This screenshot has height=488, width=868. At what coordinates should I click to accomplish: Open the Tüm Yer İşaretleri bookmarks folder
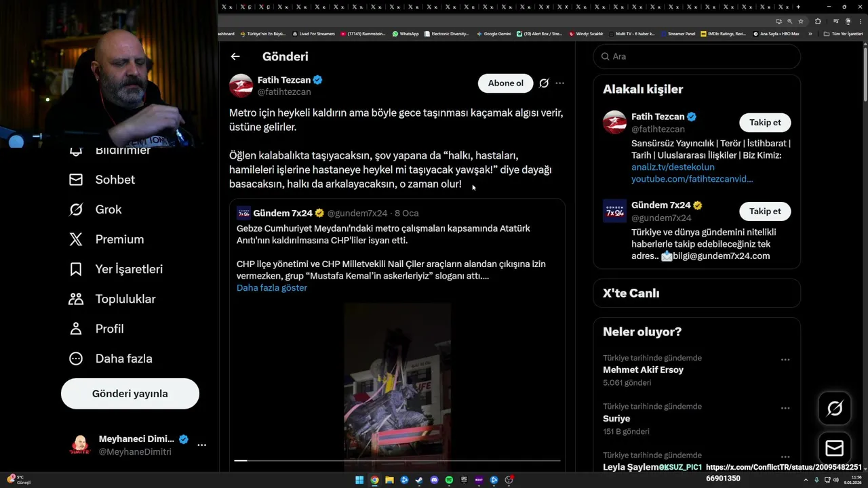pos(842,33)
